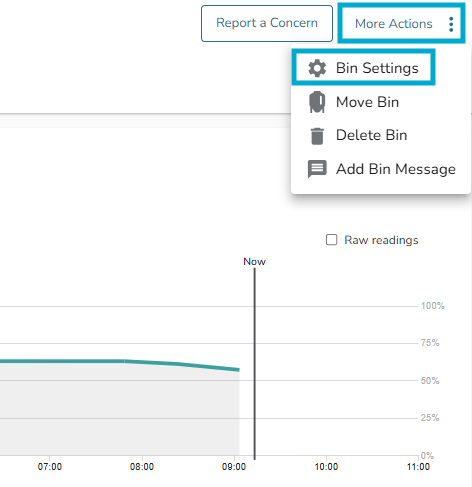This screenshot has width=472, height=487.
Task: Click the end point of teal level line
Action: coord(238,369)
